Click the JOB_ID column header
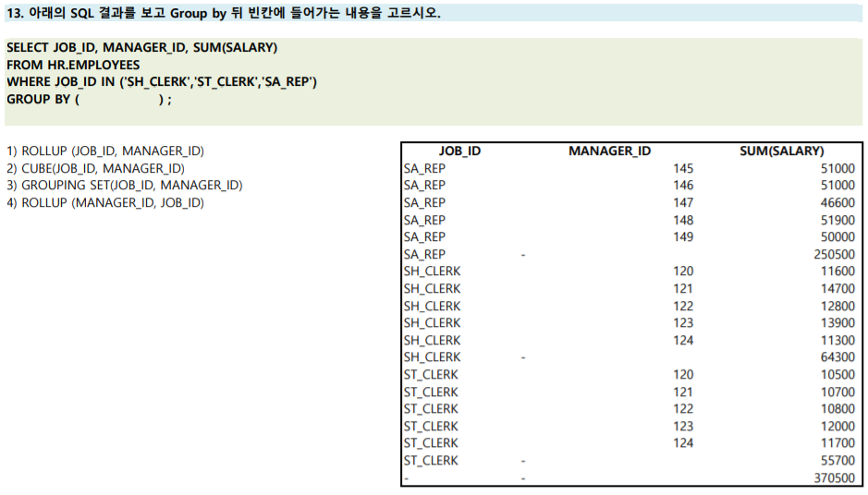The width and height of the screenshot is (868, 495). tap(459, 151)
